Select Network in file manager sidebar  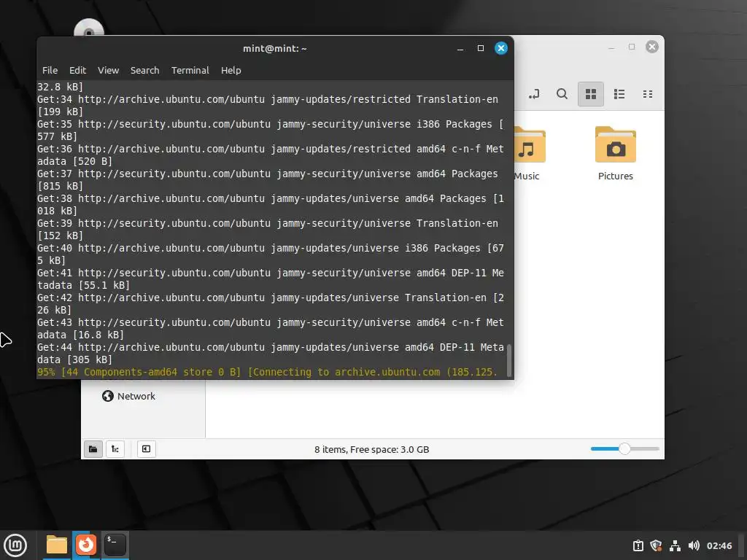128,396
